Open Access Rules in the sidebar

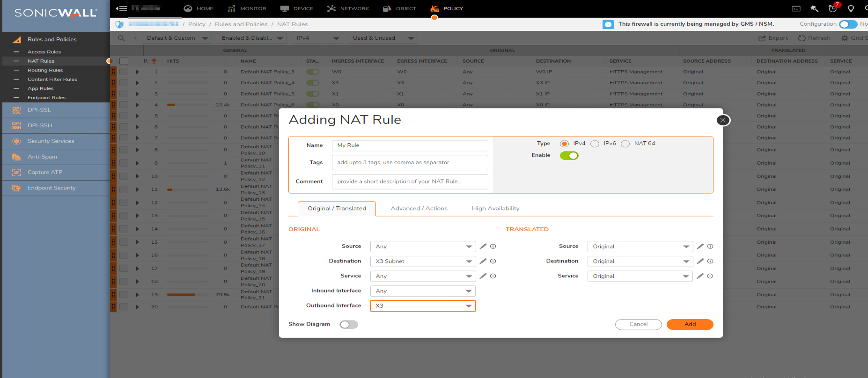[x=44, y=52]
